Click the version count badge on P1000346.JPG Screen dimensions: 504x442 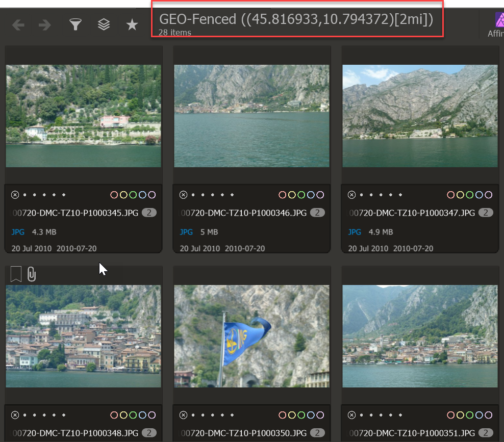[318, 213]
